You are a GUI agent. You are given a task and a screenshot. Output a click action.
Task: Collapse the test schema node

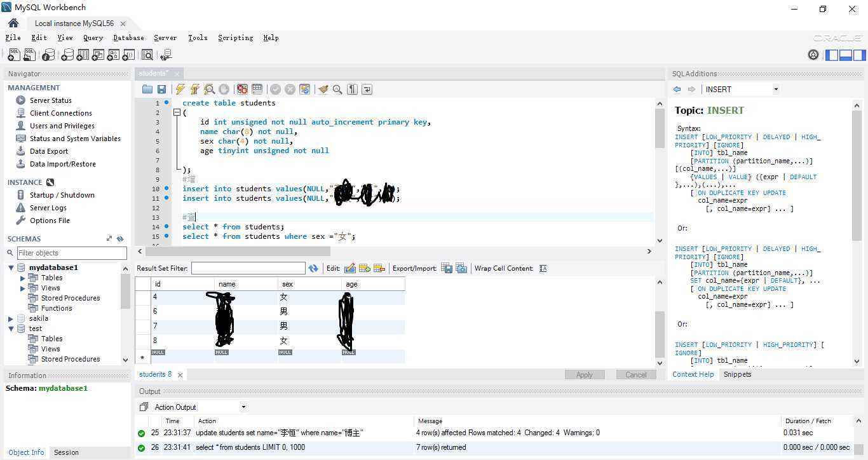click(x=11, y=328)
